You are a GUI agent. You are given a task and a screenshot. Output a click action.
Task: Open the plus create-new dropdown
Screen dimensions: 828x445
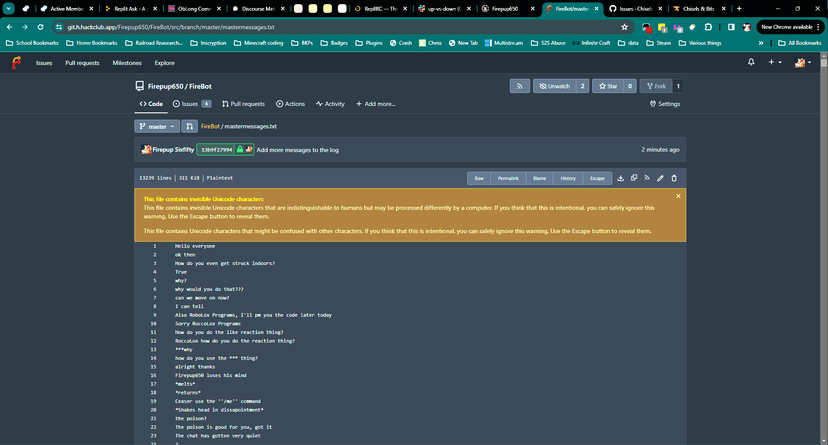pyautogui.click(x=775, y=62)
